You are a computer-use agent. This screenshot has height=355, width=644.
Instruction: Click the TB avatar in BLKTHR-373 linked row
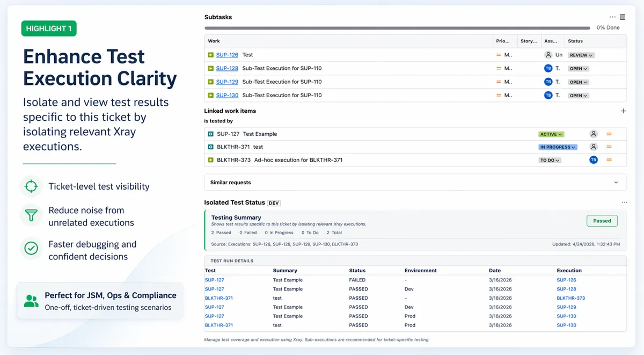tap(594, 160)
